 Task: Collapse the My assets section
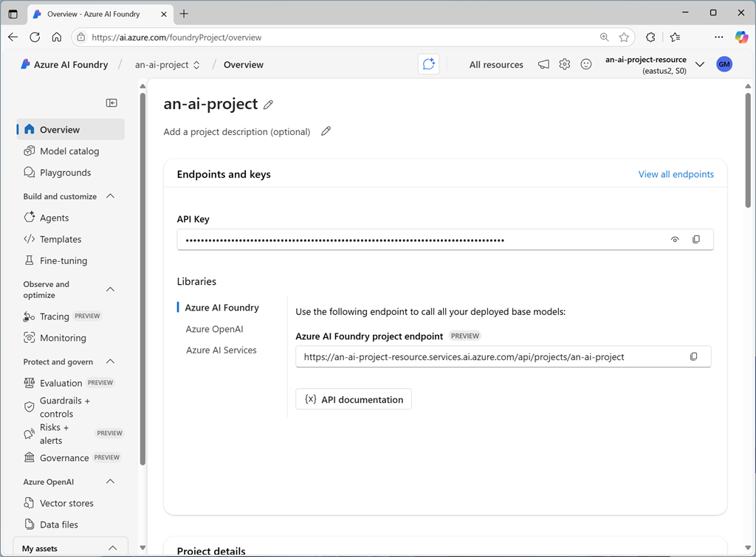click(112, 548)
